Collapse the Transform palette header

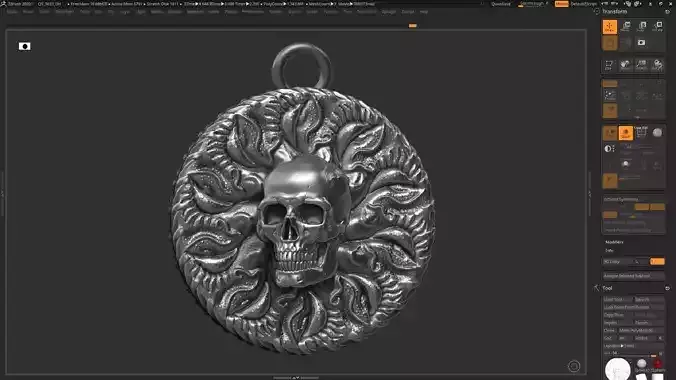[615, 12]
